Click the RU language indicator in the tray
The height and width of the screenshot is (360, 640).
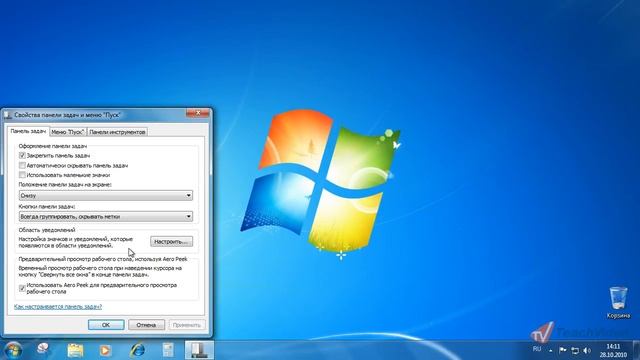pos(537,349)
